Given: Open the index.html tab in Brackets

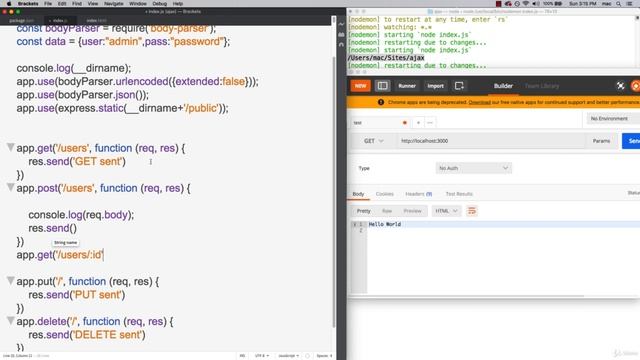Looking at the screenshot, I should (96, 20).
